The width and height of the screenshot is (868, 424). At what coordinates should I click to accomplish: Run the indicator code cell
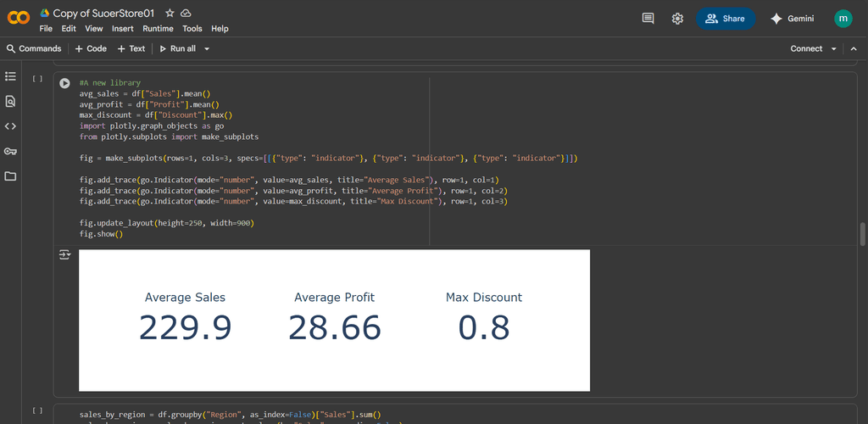pos(64,83)
